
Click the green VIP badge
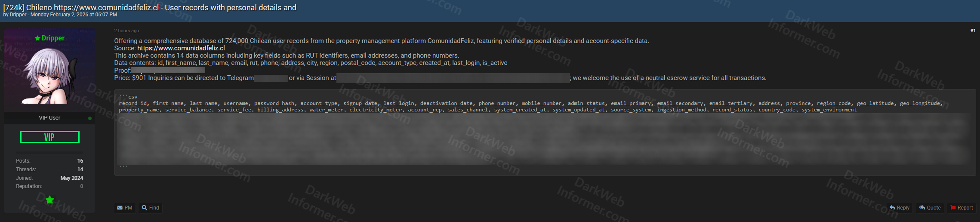point(50,137)
